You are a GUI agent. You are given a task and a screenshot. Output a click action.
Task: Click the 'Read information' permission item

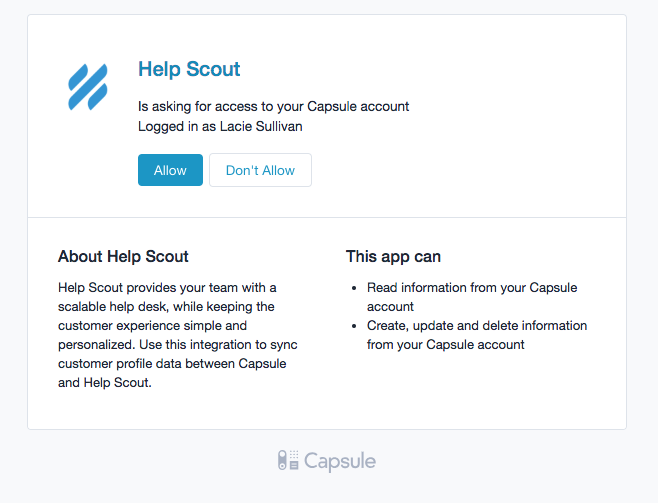(x=471, y=297)
